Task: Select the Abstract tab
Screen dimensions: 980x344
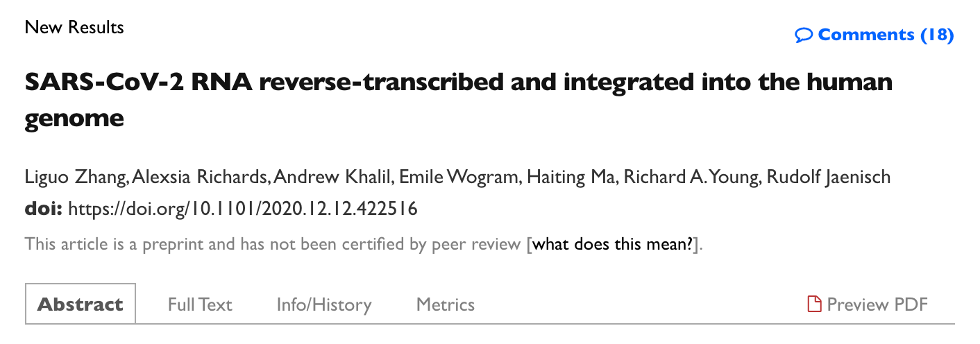Action: (81, 304)
